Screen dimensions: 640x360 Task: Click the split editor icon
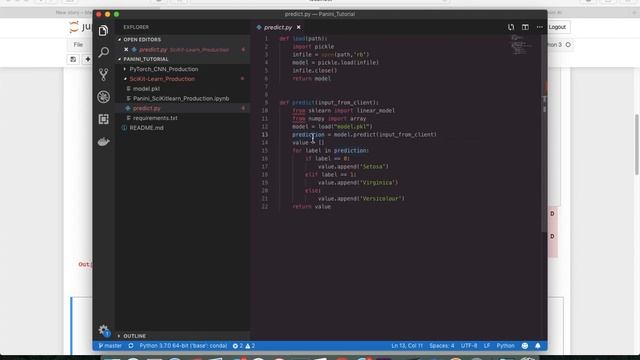pos(525,27)
